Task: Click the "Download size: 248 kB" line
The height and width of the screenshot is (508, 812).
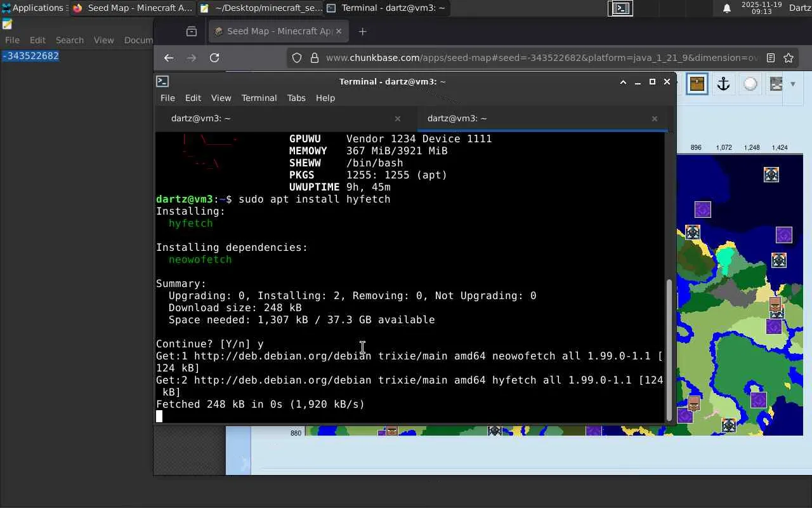Action: [x=235, y=308]
